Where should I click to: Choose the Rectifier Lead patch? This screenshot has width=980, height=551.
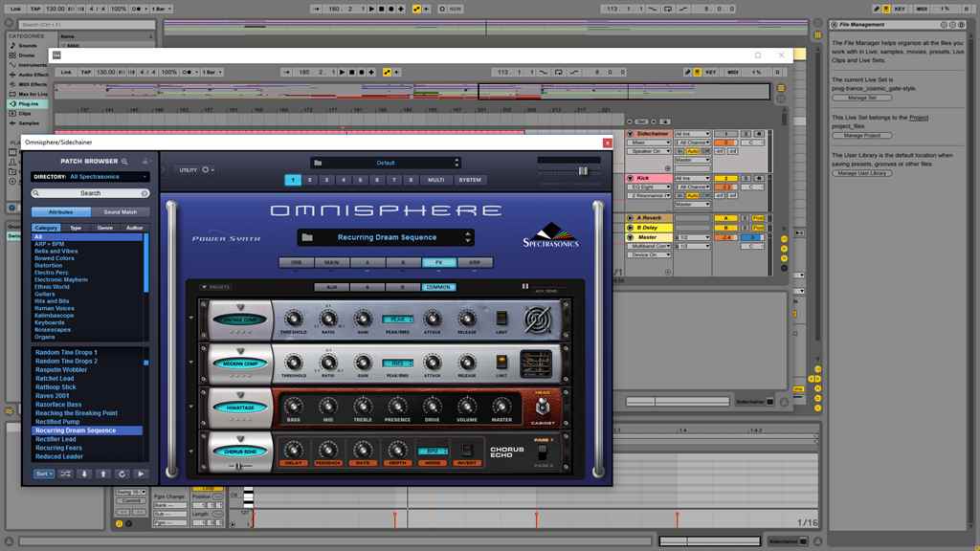56,439
